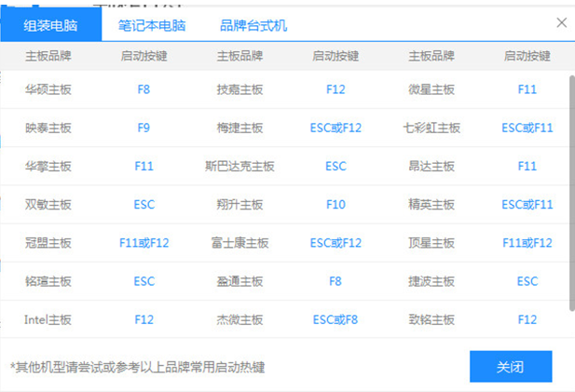
Task: Select the 七彩虹主板 cell
Action: 431,128
